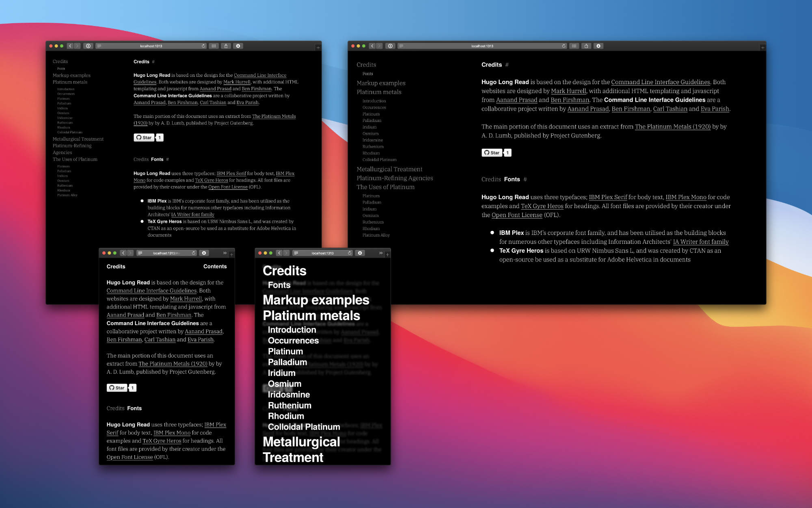Click the share icon in the widest browser window

click(586, 46)
